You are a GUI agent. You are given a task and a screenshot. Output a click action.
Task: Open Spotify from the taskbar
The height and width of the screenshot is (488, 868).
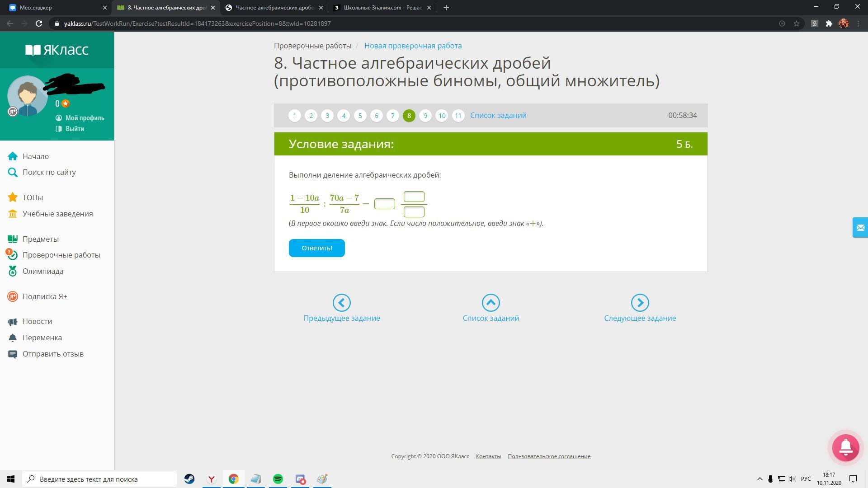[278, 479]
